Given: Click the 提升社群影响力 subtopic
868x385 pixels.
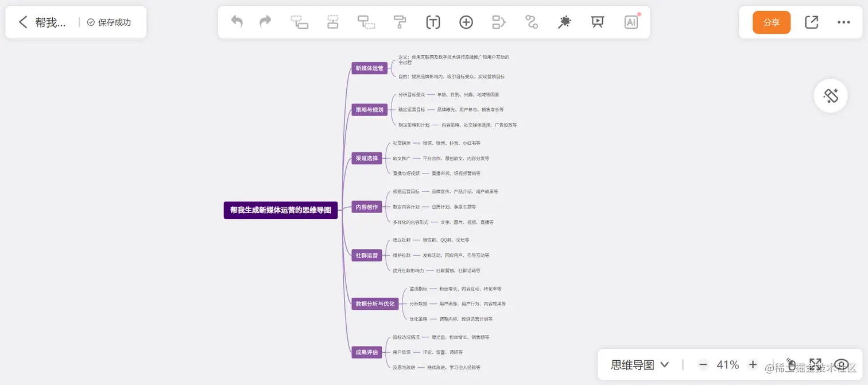Looking at the screenshot, I should pyautogui.click(x=408, y=270).
